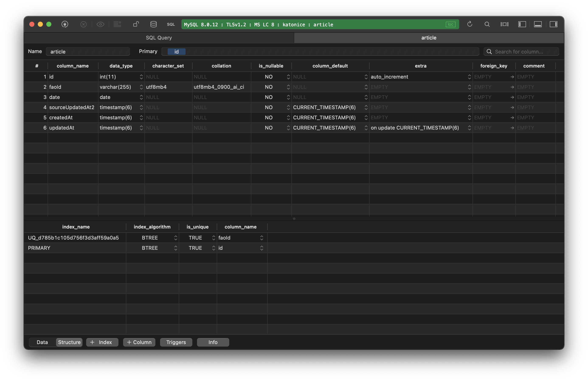This screenshot has height=381, width=588.
Task: Click the eye preview changes icon
Action: click(x=100, y=24)
